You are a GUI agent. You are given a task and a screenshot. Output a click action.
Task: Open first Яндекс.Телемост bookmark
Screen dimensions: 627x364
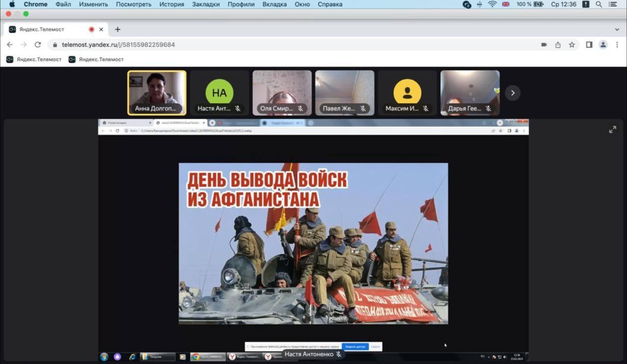click(34, 59)
